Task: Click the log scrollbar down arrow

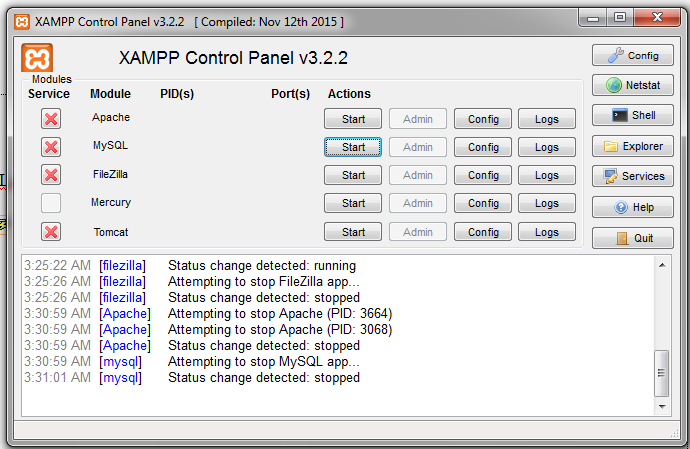Action: click(662, 407)
